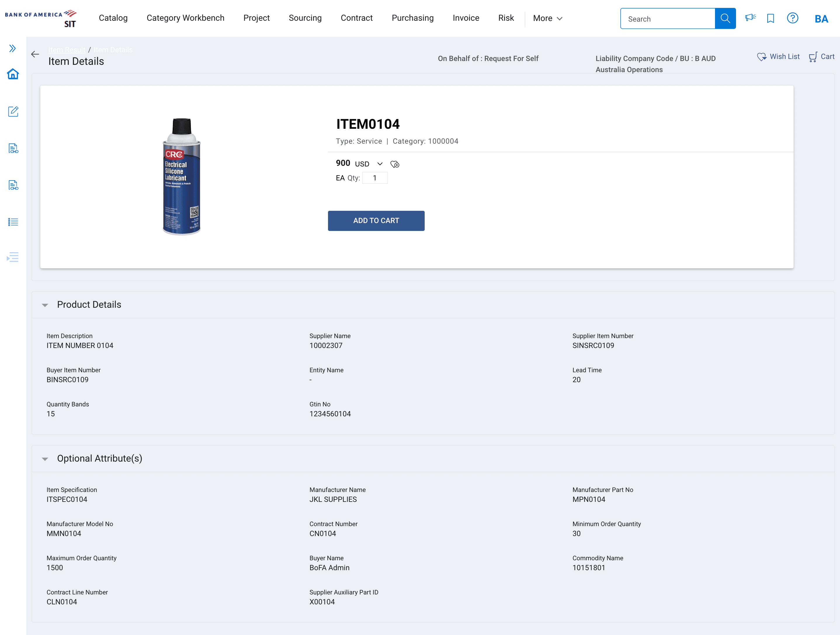Click the pencil edit icon in sidebar
The height and width of the screenshot is (635, 840).
[13, 111]
